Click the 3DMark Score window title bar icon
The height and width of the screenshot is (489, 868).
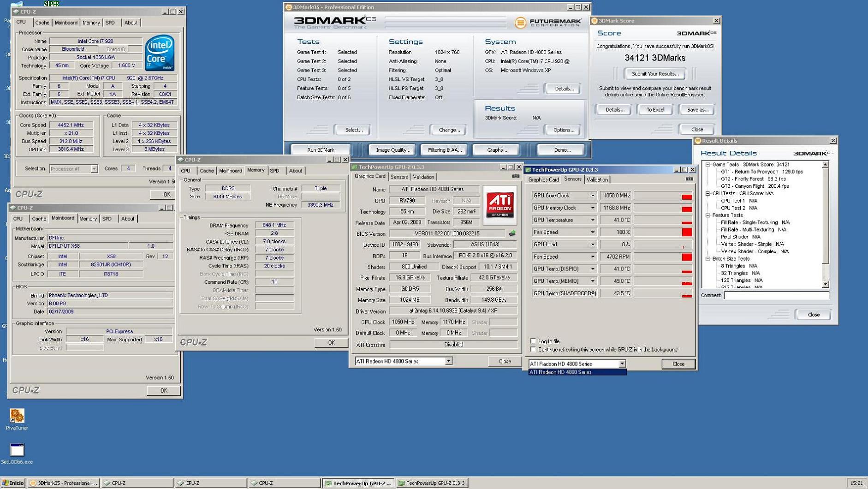pyautogui.click(x=595, y=21)
